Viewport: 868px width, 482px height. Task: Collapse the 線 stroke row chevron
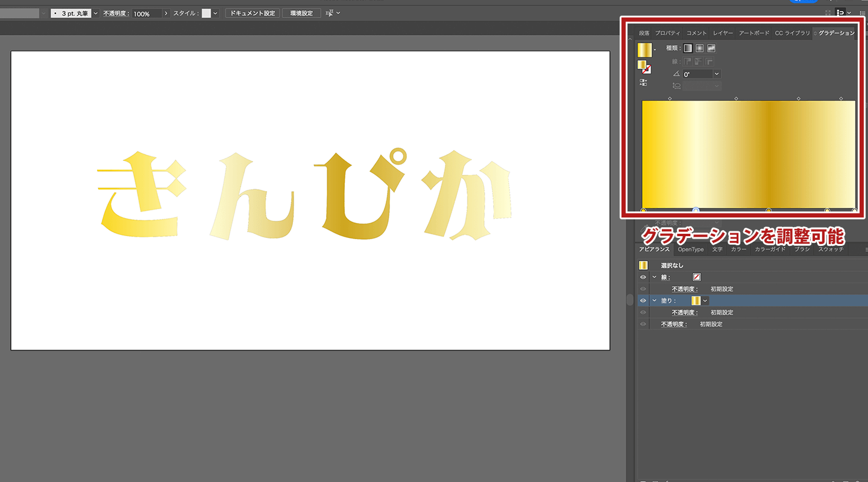pyautogui.click(x=654, y=277)
